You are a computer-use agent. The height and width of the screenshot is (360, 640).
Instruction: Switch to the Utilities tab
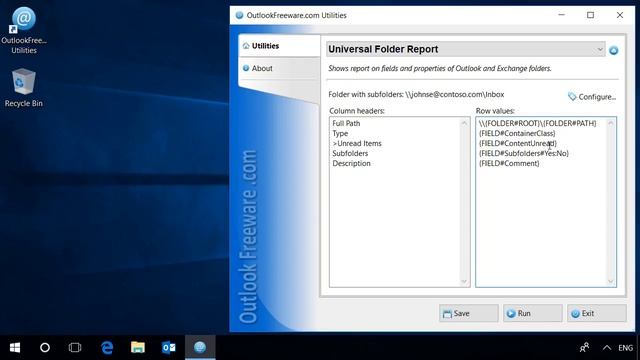click(x=280, y=46)
